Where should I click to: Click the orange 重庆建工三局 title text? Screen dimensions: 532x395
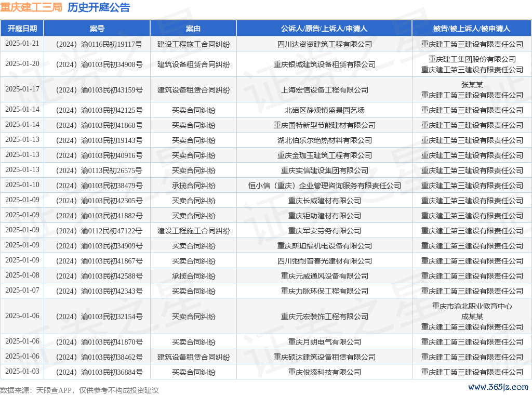click(31, 7)
